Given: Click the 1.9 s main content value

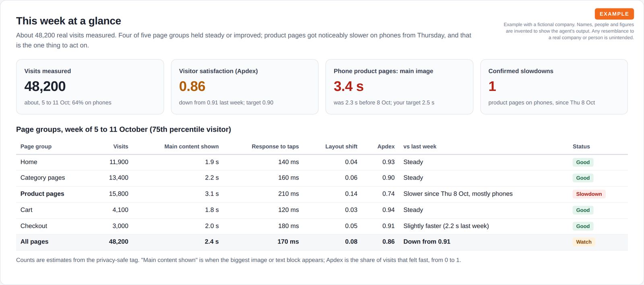Looking at the screenshot, I should coord(212,162).
